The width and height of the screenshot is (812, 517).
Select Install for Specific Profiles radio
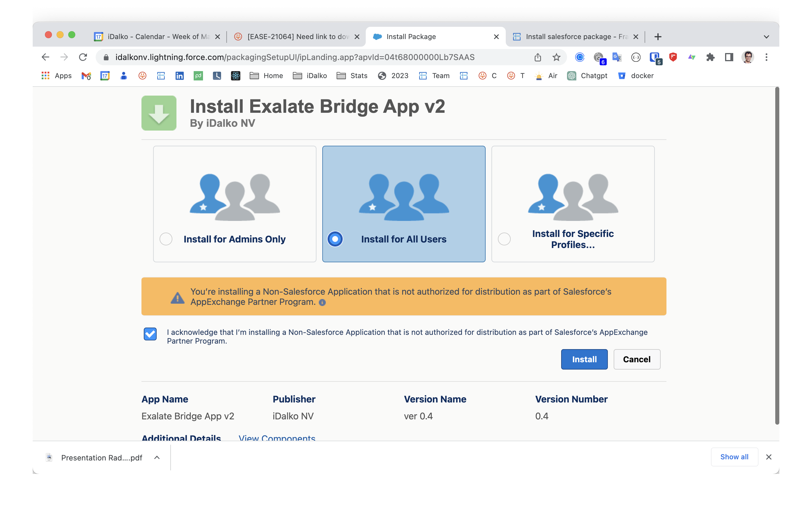pos(504,239)
